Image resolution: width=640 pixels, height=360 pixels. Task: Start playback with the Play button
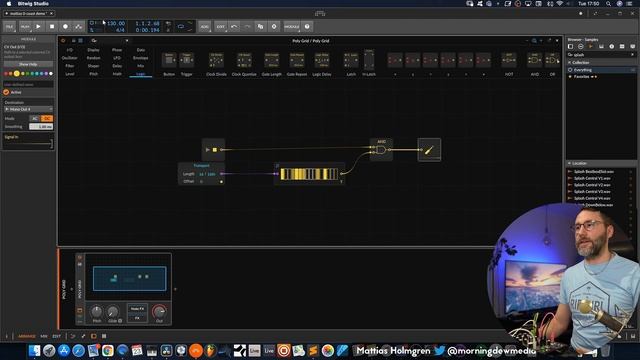38,27
